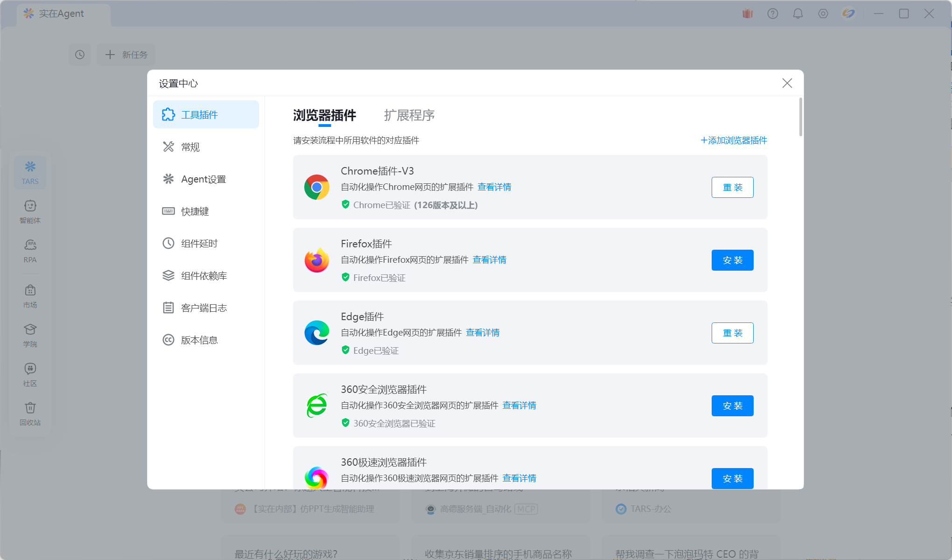Open 组件延时 settings page

coord(199,244)
